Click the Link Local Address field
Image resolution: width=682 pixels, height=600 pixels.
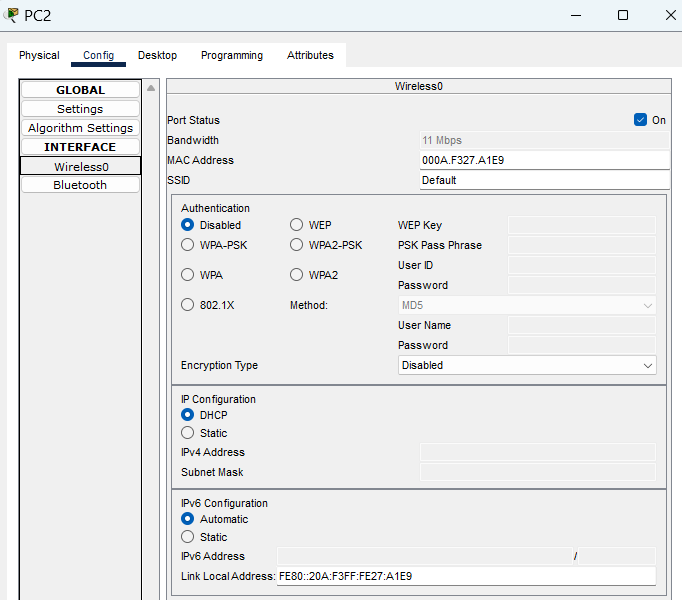466,577
